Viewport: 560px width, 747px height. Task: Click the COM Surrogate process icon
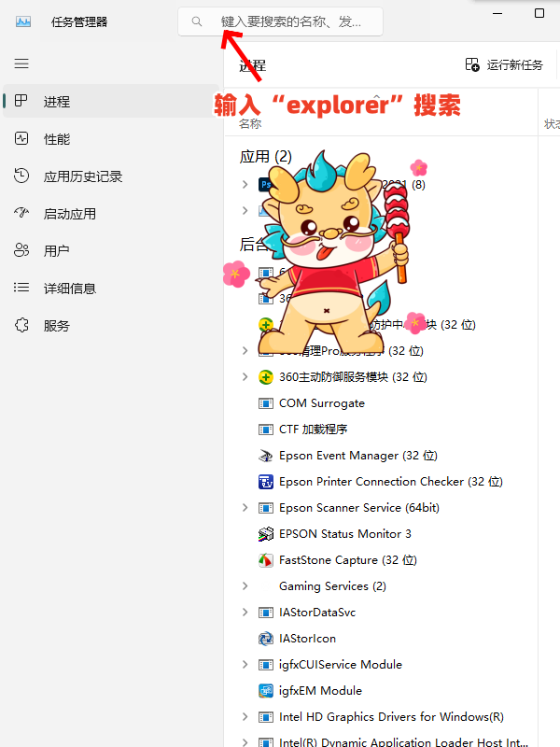(x=266, y=403)
